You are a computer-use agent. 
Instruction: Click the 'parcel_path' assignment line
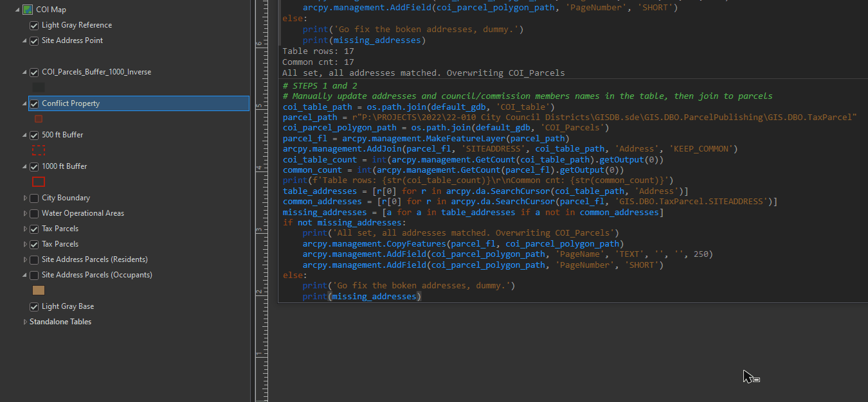coord(570,118)
